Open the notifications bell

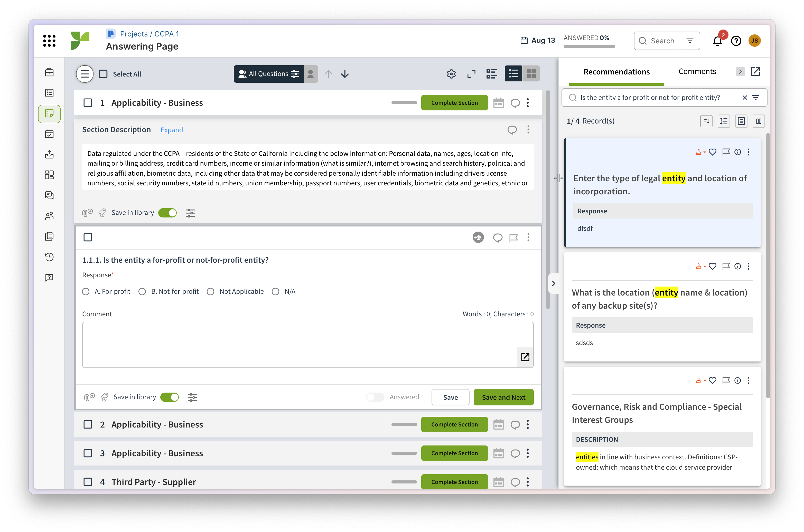[717, 41]
